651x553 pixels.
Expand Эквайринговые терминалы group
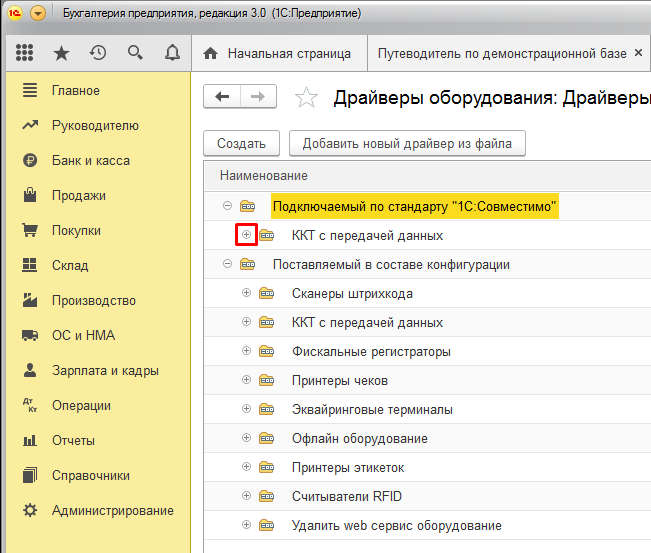coord(246,409)
